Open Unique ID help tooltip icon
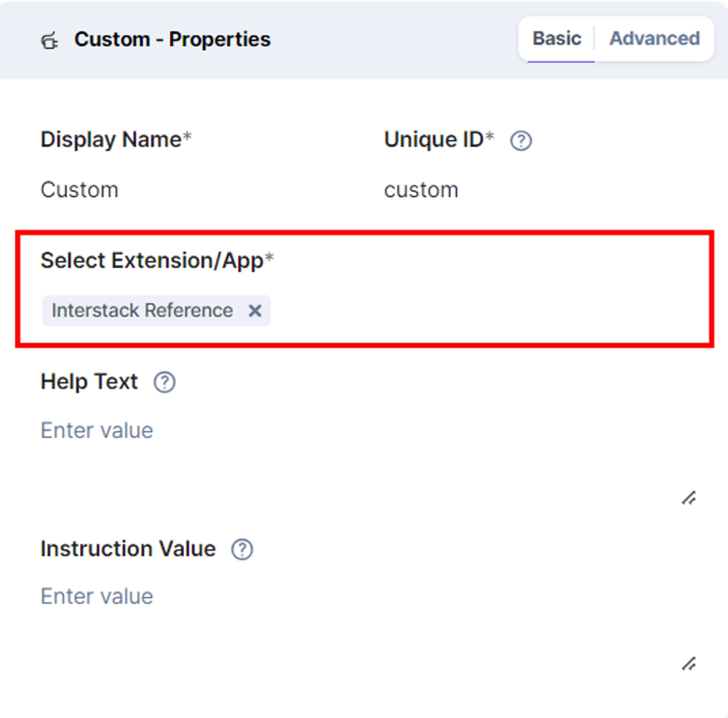728x718 pixels. [521, 141]
